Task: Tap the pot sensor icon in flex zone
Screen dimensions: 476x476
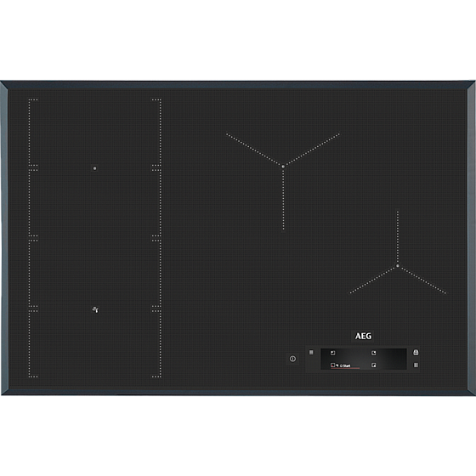Action: [95, 309]
